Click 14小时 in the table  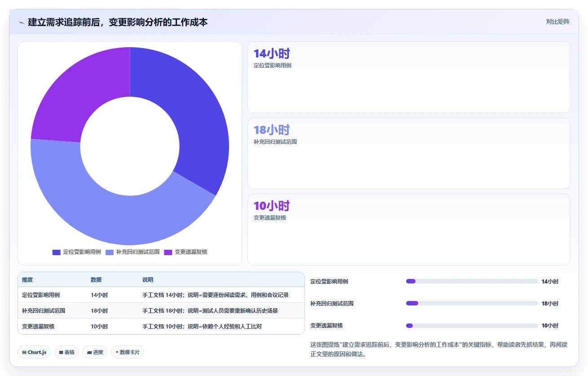[x=99, y=295]
